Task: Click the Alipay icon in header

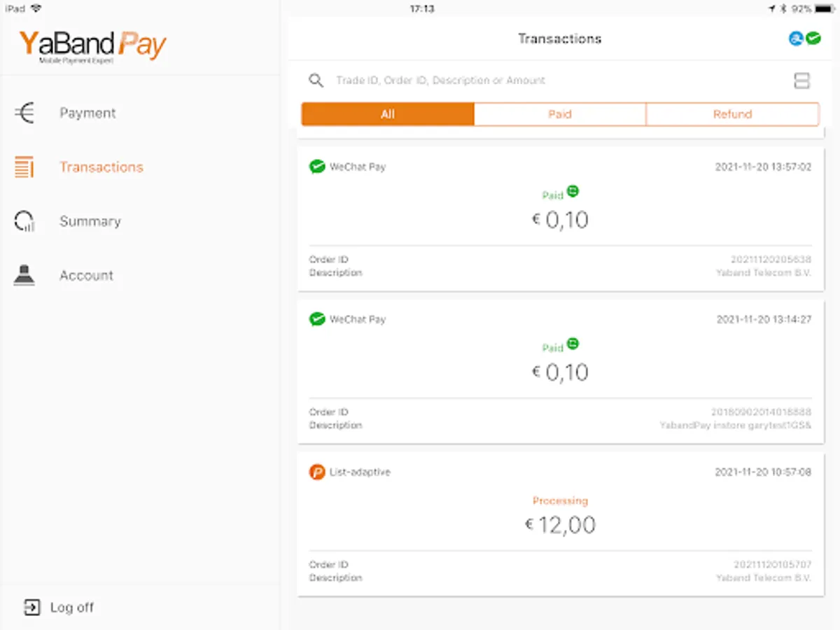Action: (x=796, y=39)
